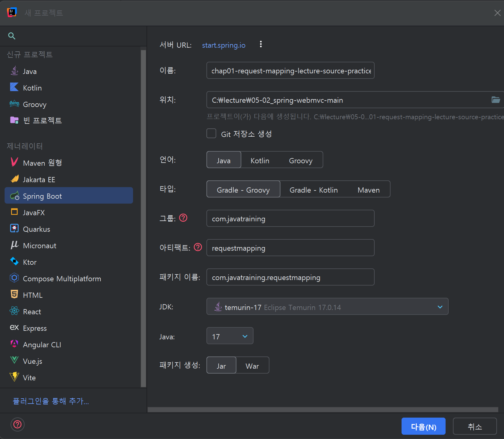This screenshot has width=504, height=439.
Task: Click the Quarkus icon
Action: (x=14, y=229)
